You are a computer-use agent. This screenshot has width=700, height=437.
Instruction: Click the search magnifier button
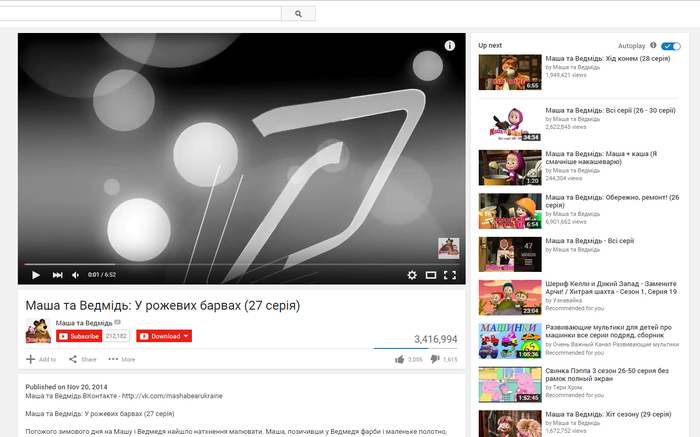pyautogui.click(x=298, y=13)
